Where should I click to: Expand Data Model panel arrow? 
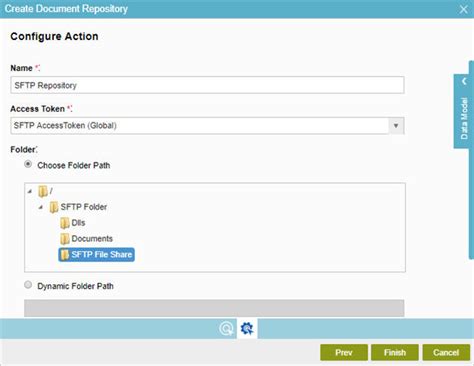coord(464,81)
